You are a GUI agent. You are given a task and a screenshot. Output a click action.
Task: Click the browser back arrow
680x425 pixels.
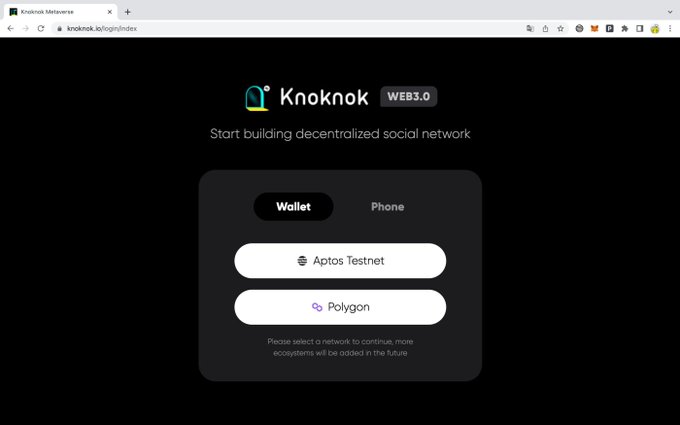[x=10, y=29]
